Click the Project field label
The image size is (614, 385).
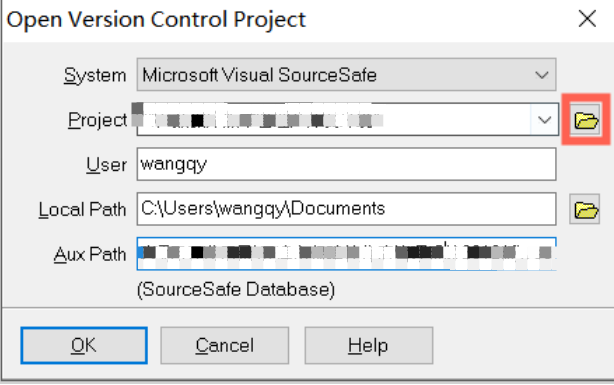click(x=98, y=120)
